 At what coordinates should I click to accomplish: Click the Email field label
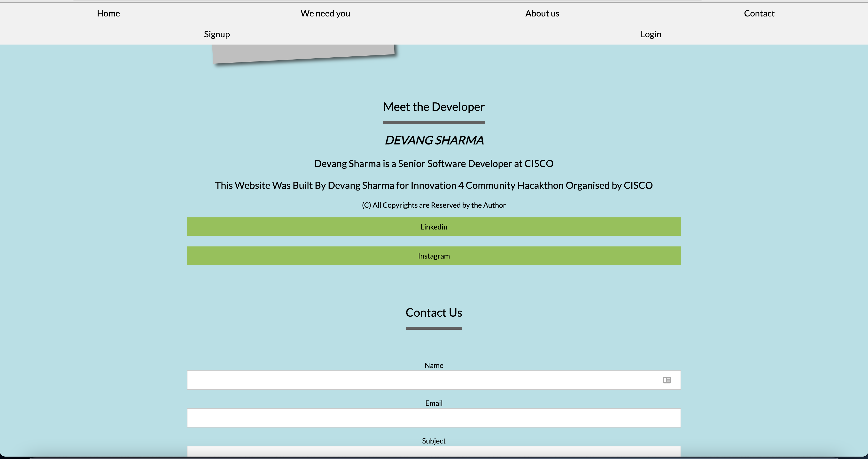(x=434, y=403)
